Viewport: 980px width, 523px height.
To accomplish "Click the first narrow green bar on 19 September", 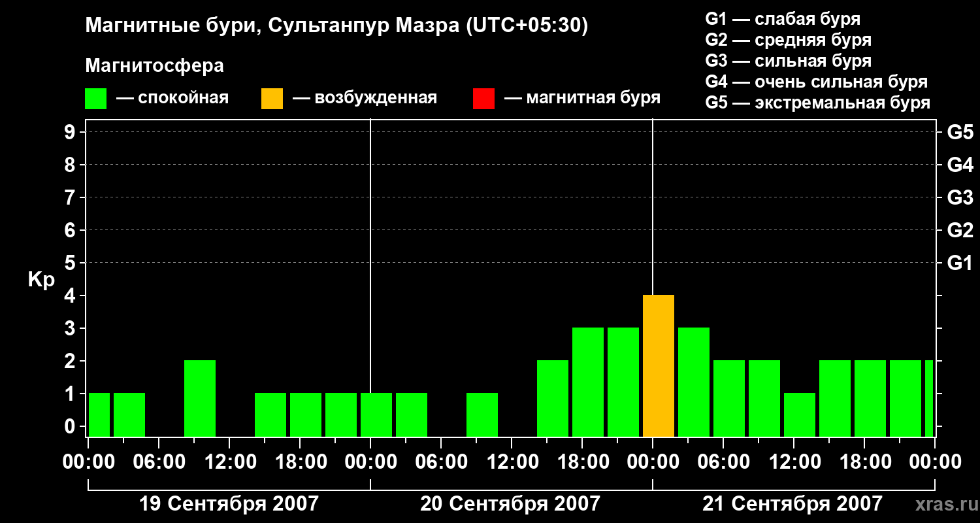I will (99, 415).
